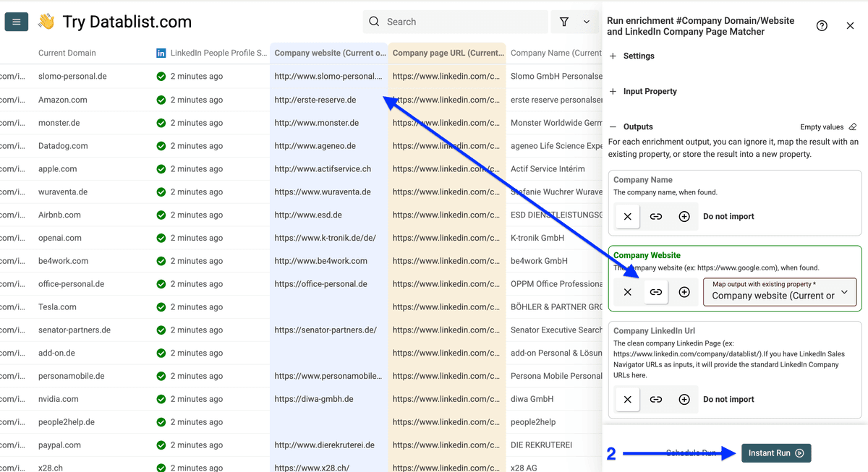
Task: Open http://erste-reserve.de website cell
Action: tap(315, 100)
